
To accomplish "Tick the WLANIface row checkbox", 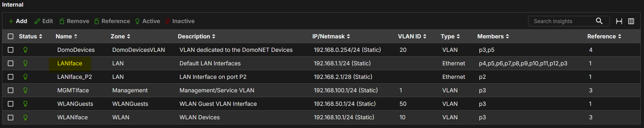I will pyautogui.click(x=10, y=117).
